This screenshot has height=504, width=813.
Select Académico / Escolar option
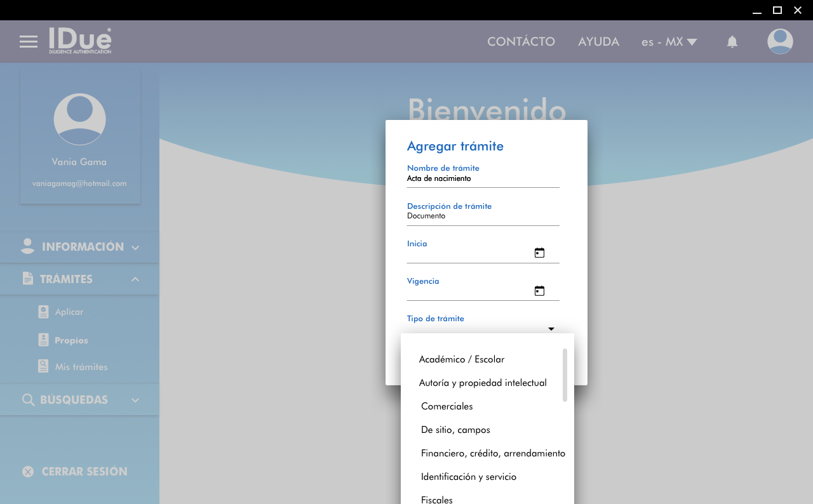[x=462, y=359]
